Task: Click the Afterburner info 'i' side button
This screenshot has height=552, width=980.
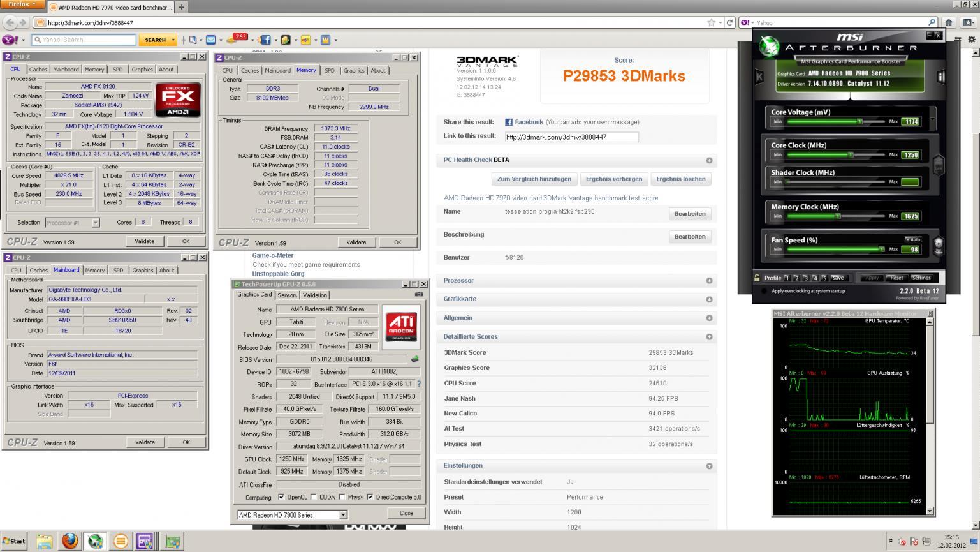Action: 940,77
